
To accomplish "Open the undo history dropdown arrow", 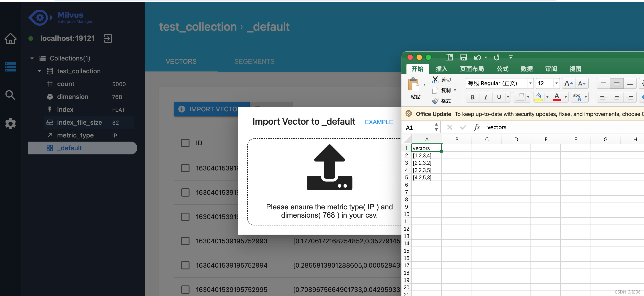I will (486, 57).
